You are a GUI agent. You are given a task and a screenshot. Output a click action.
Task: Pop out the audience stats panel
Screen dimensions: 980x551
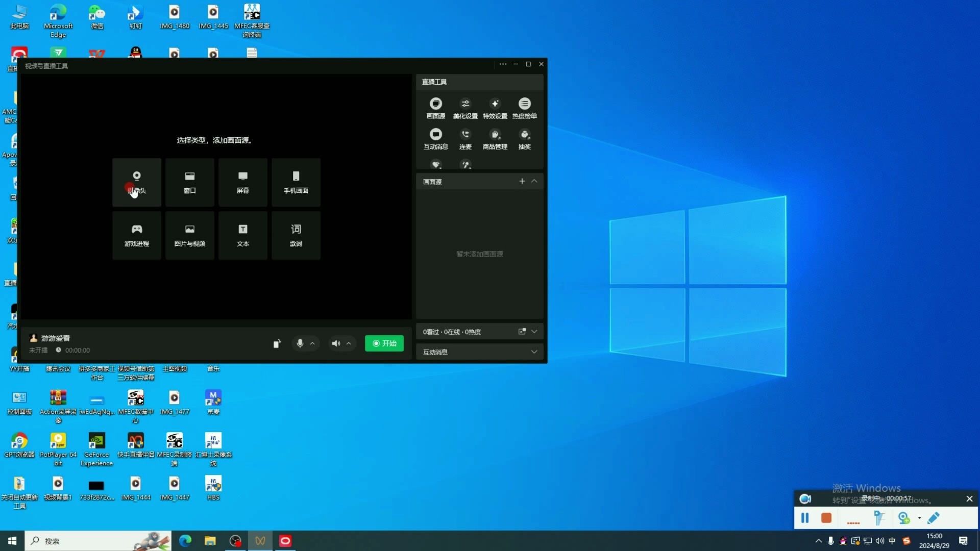tap(522, 332)
